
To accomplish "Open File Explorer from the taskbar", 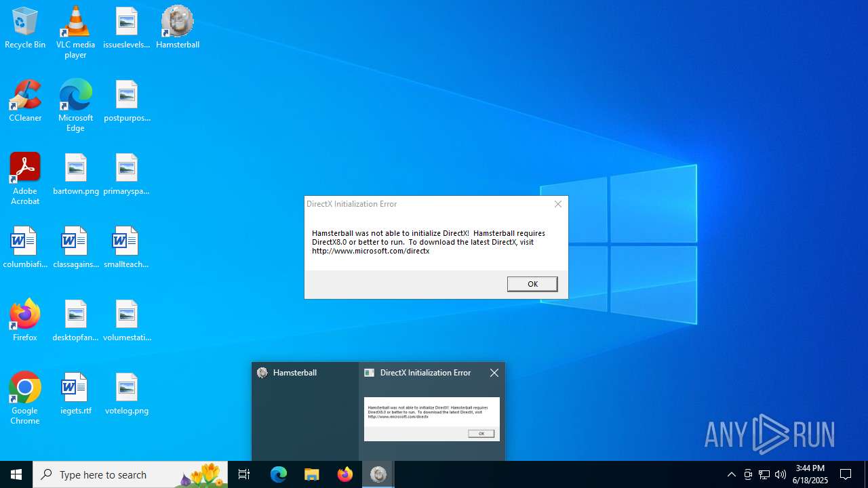I will pyautogui.click(x=312, y=474).
